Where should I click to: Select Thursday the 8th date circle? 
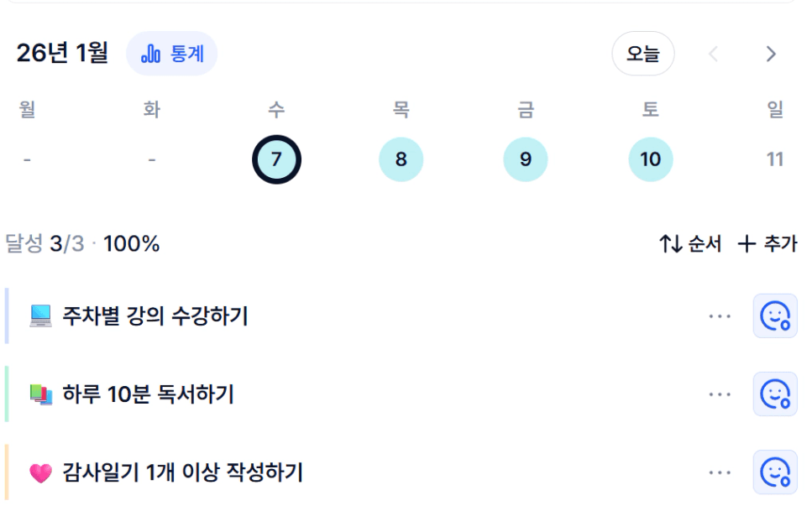(x=401, y=159)
